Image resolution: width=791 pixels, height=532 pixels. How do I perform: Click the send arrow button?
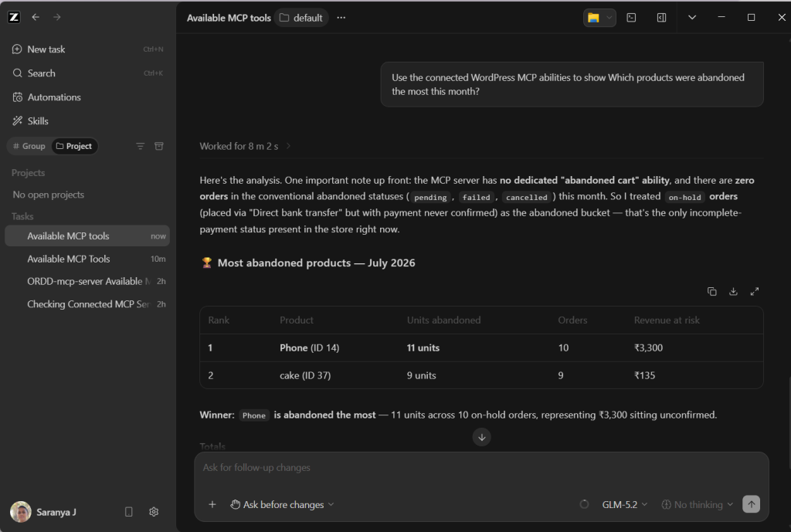[751, 504]
